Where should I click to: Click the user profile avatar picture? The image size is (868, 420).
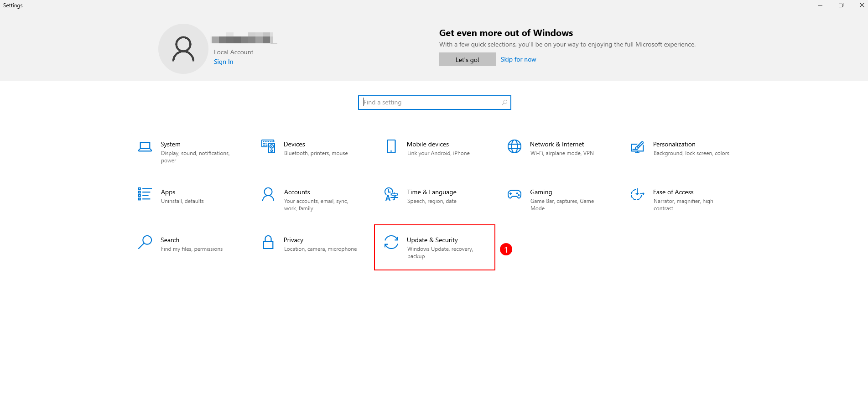pos(183,49)
